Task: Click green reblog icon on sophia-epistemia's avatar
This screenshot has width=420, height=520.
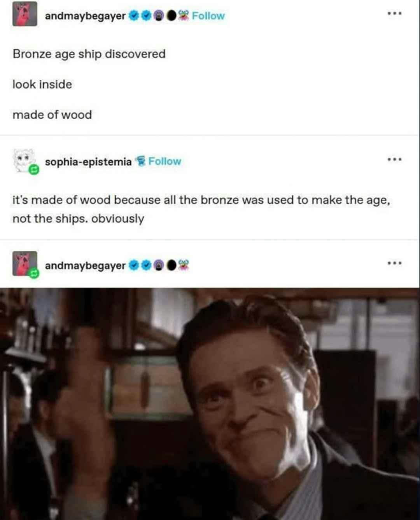Action: tap(34, 170)
